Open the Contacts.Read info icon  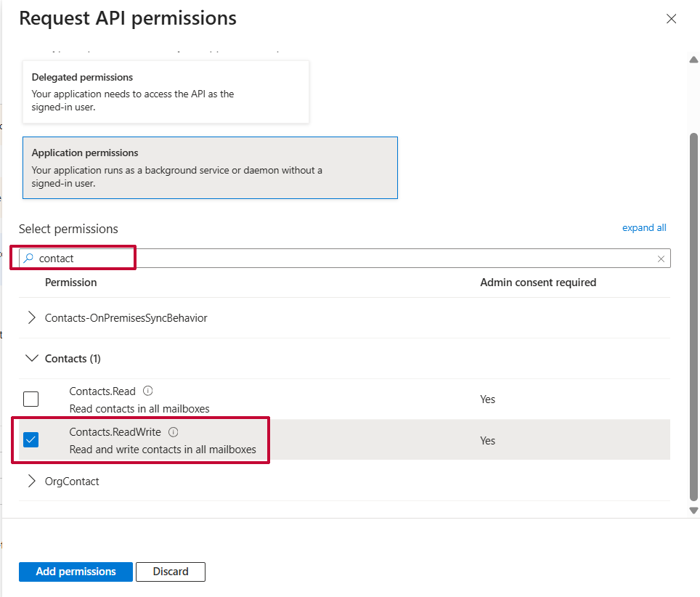coord(148,391)
